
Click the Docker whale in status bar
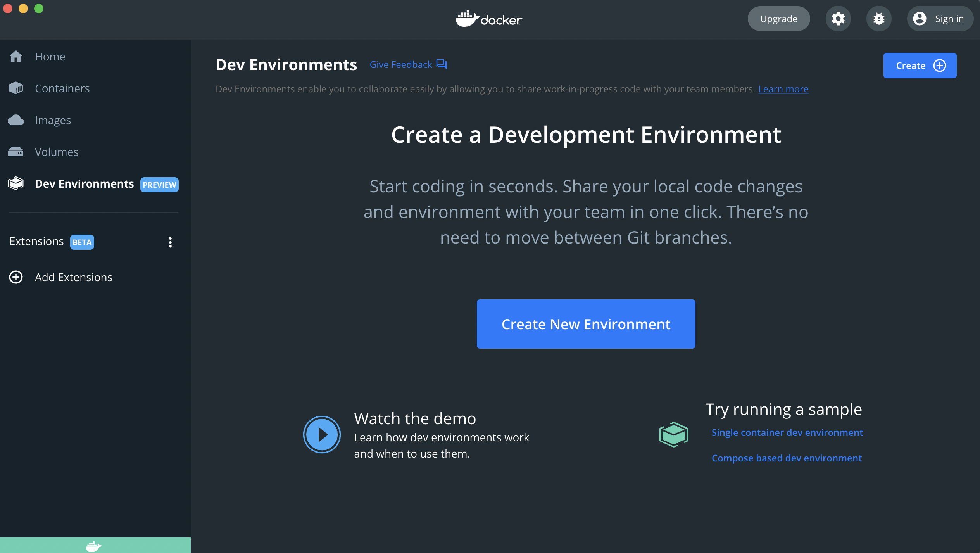93,546
